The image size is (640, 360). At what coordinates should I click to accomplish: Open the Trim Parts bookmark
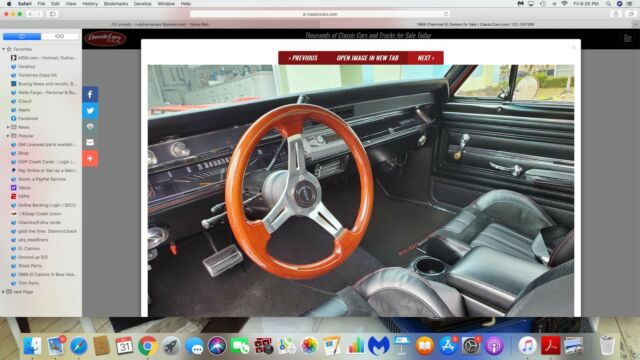click(25, 283)
